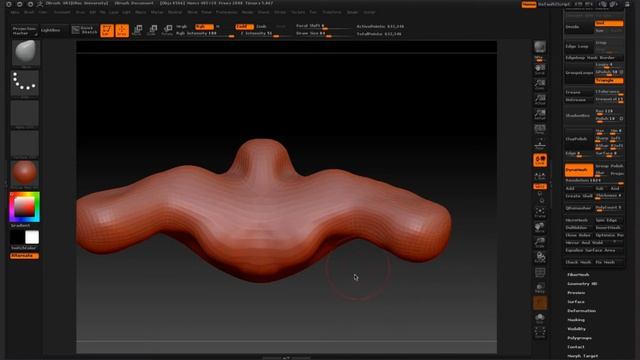Click the SwitchColor button
The height and width of the screenshot is (360, 640).
[23, 248]
